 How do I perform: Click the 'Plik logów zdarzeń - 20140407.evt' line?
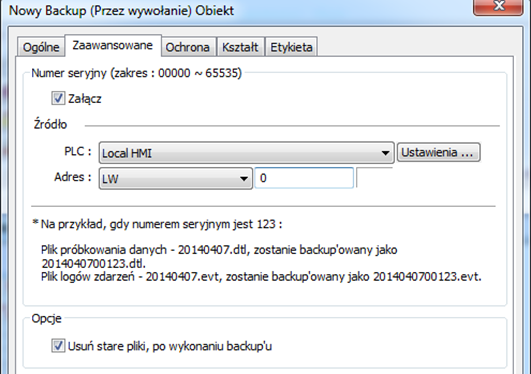(261, 277)
